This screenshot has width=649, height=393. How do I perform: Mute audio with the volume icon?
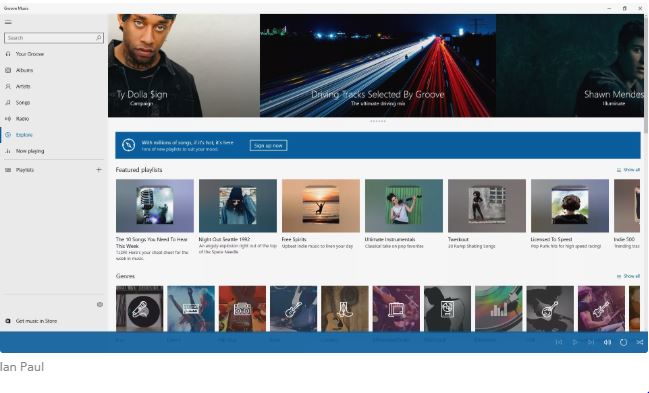[607, 342]
